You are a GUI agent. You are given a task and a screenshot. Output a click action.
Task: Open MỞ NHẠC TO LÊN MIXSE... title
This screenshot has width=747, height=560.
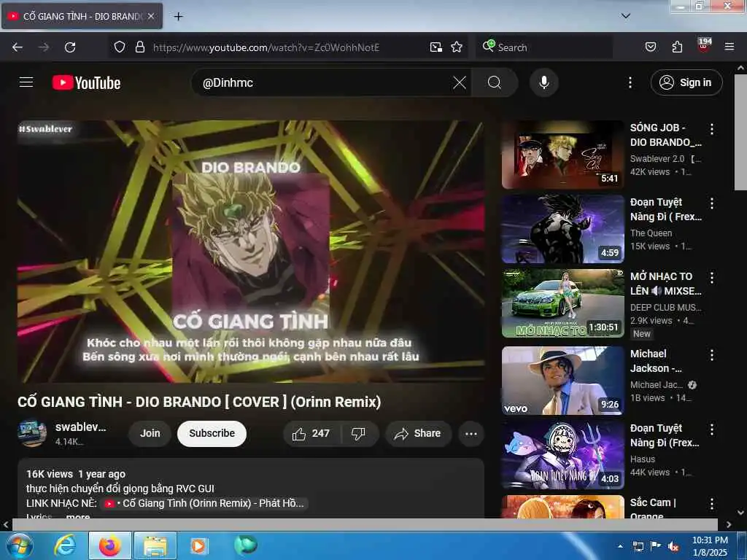(665, 284)
